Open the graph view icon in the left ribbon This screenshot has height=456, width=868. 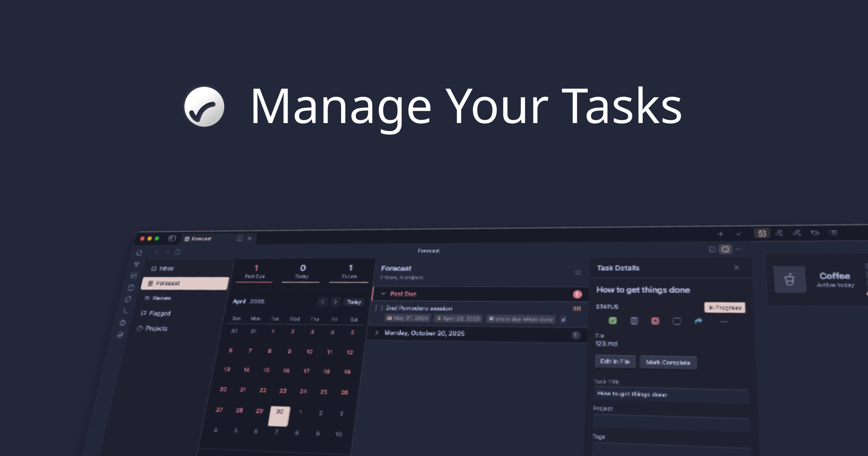[x=136, y=264]
